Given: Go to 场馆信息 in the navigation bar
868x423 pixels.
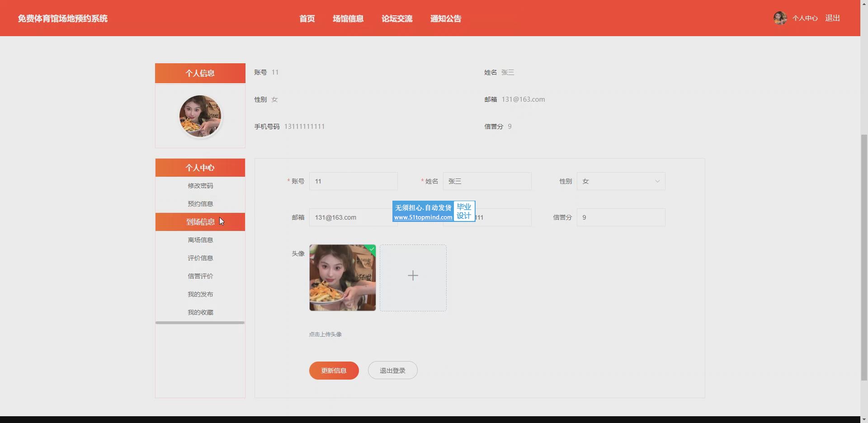Looking at the screenshot, I should 348,19.
